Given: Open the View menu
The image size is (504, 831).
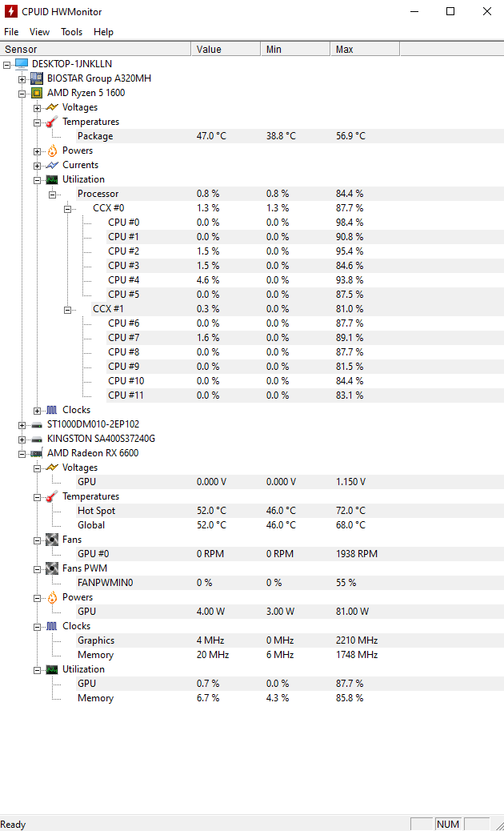Looking at the screenshot, I should [x=39, y=32].
